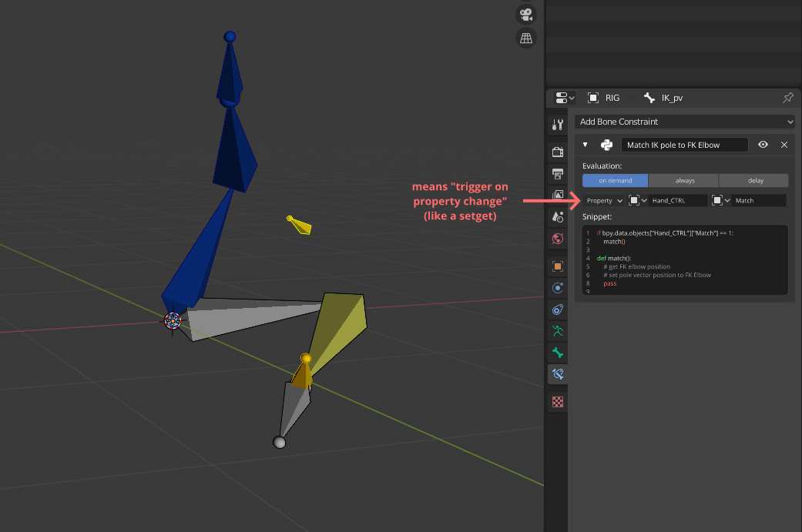The height and width of the screenshot is (532, 802).
Task: Click inside the Snippet code editor
Action: 685,259
